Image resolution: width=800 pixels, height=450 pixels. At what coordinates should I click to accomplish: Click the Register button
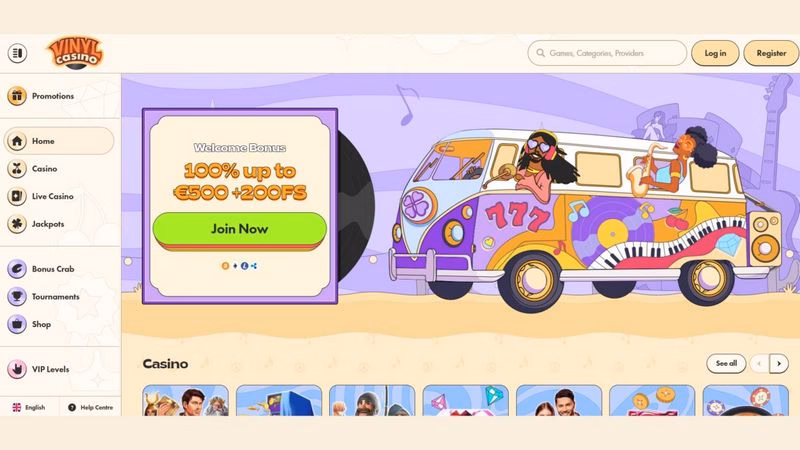pyautogui.click(x=771, y=53)
